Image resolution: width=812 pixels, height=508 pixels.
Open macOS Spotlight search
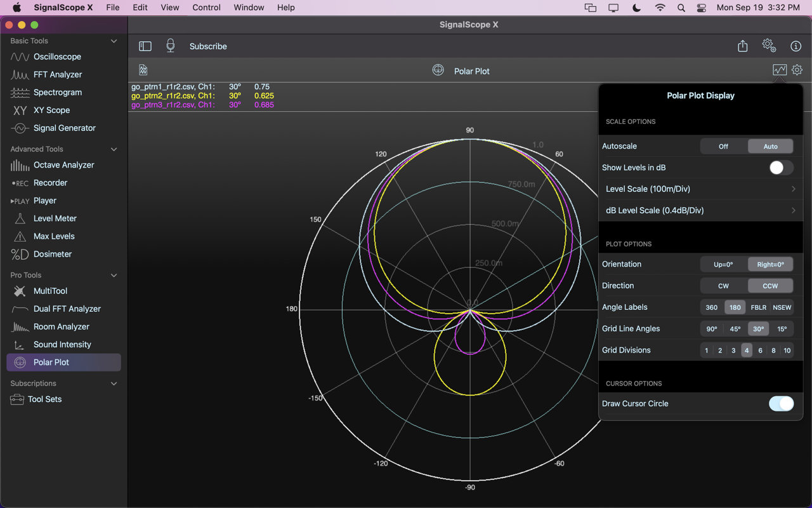[681, 8]
